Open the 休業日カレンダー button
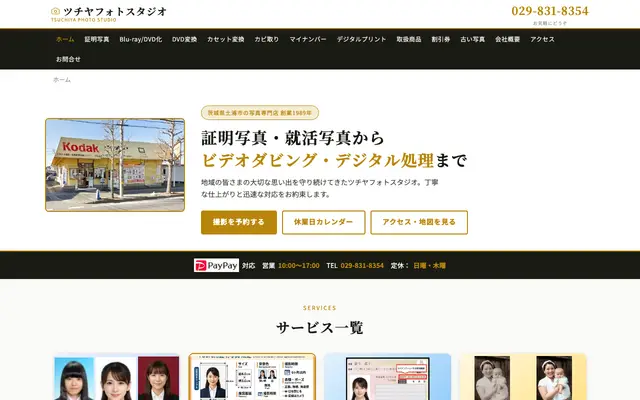This screenshot has height=400, width=640. coord(323,222)
